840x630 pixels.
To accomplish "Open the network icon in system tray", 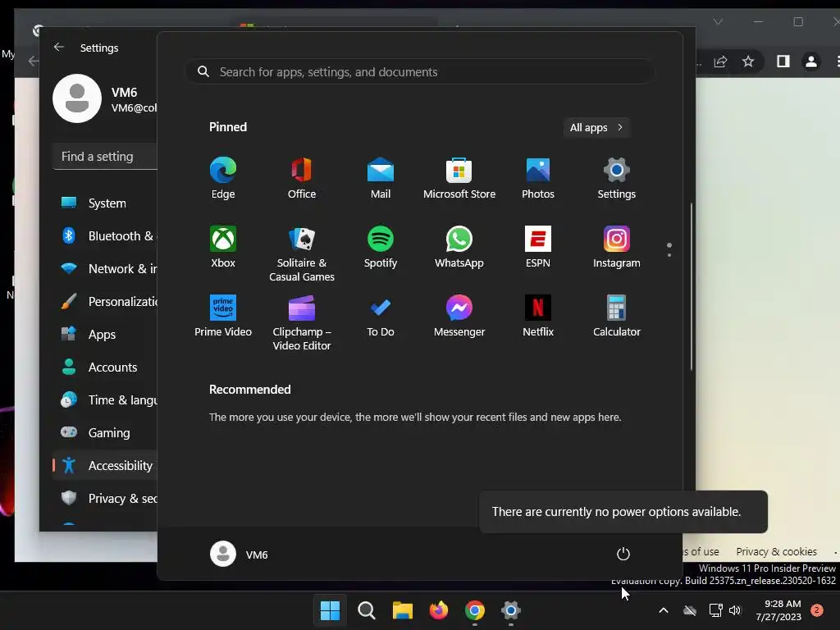I will click(715, 610).
